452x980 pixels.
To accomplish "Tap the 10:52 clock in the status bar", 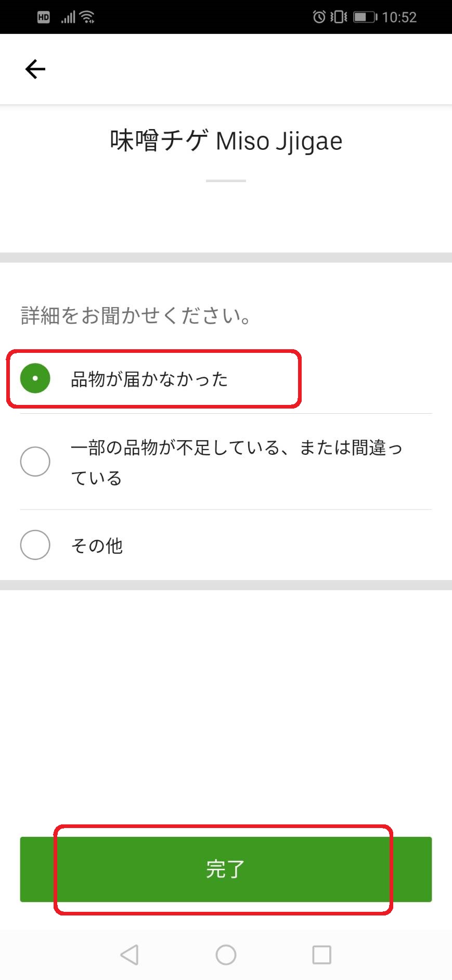I will pos(399,17).
